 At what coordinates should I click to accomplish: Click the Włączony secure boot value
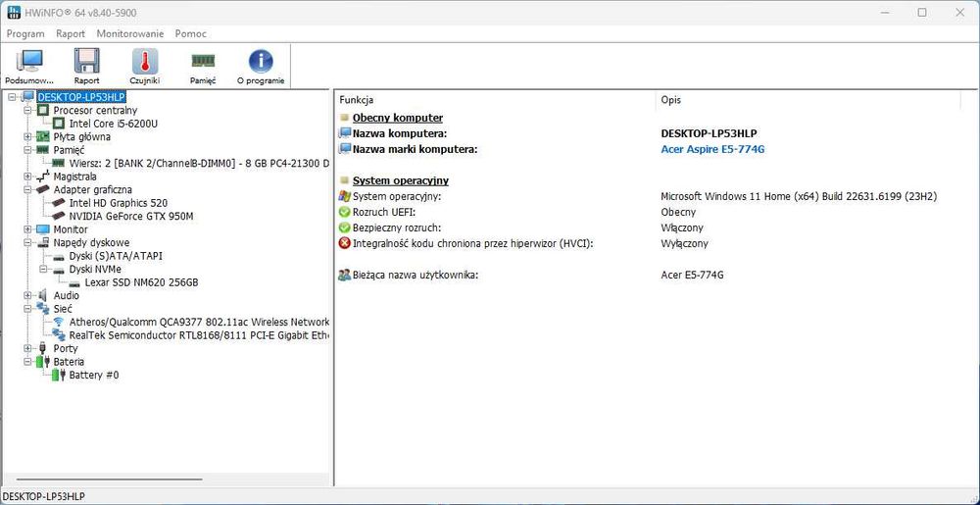coord(682,227)
